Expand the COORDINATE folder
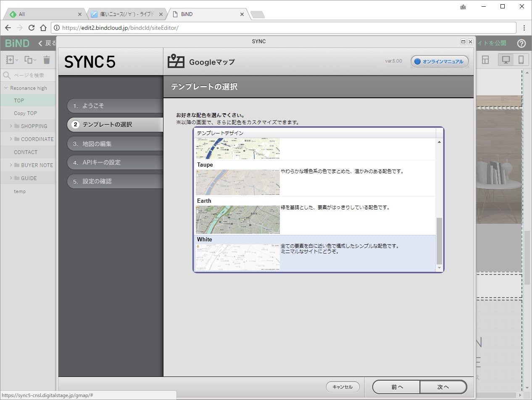 (x=11, y=139)
